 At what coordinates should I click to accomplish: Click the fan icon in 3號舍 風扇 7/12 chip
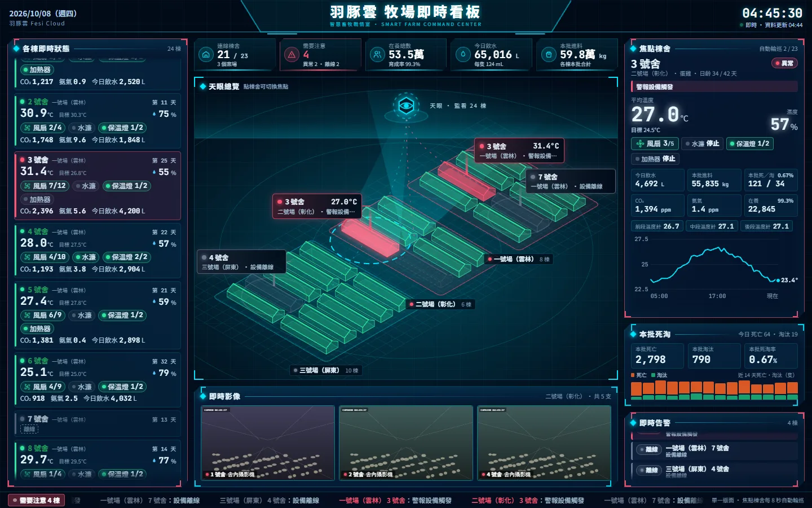pyautogui.click(x=27, y=186)
